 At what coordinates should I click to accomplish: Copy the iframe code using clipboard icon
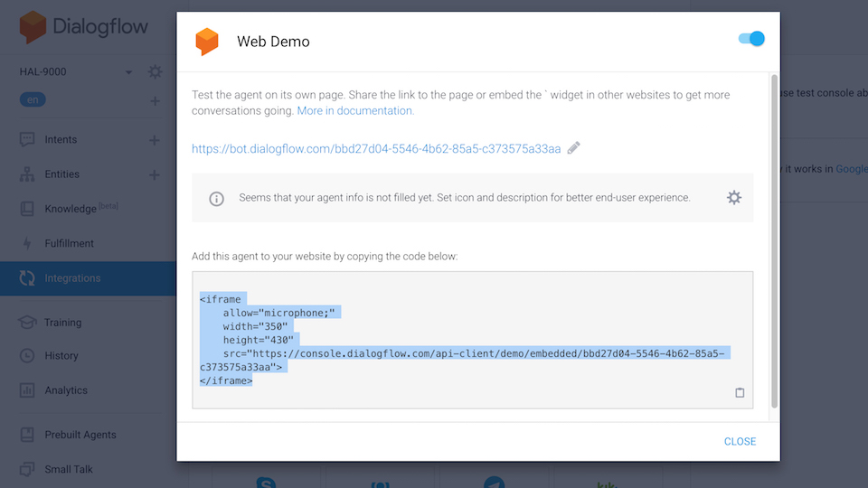click(740, 393)
